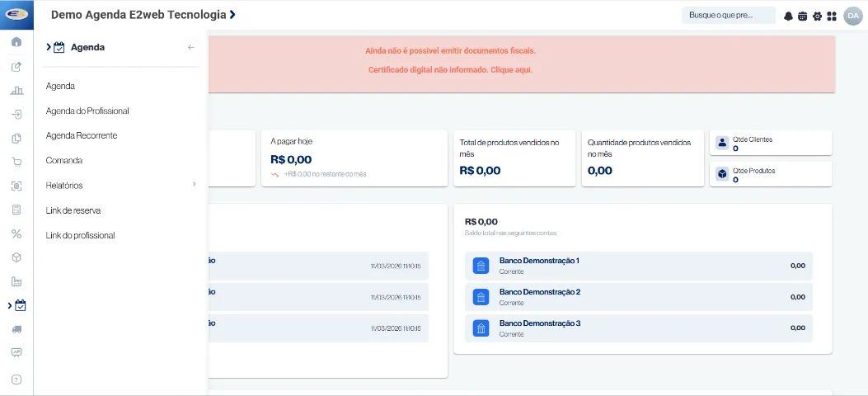
Task: Click the A pagar hoje card
Action: 354,158
